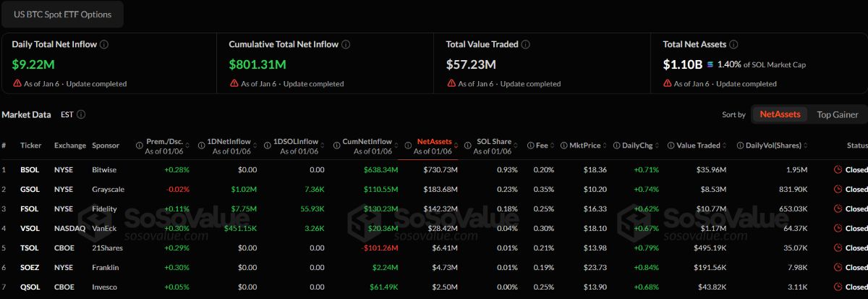The height and width of the screenshot is (299, 868).
Task: Open the SOEZ ticker row
Action: pyautogui.click(x=30, y=267)
